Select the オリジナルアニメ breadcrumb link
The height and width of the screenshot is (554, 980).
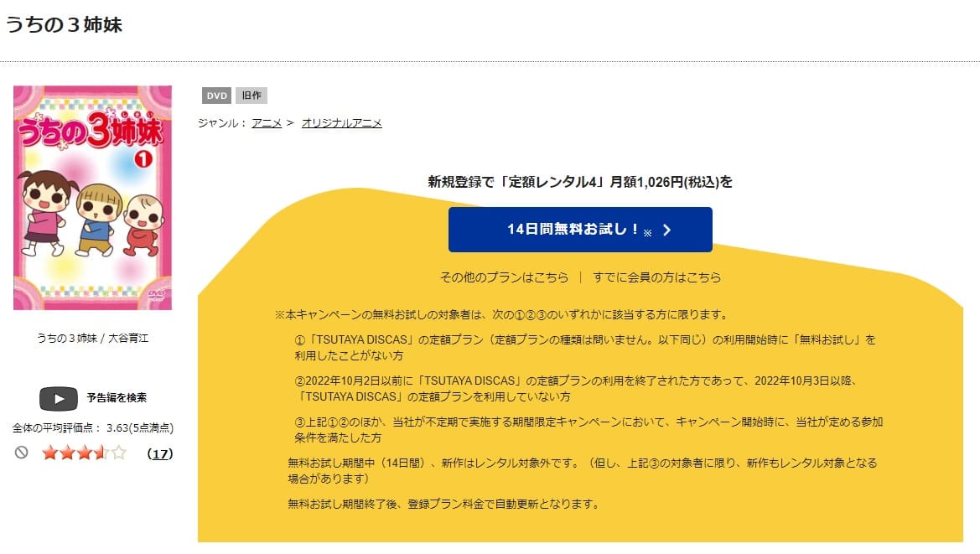click(341, 122)
